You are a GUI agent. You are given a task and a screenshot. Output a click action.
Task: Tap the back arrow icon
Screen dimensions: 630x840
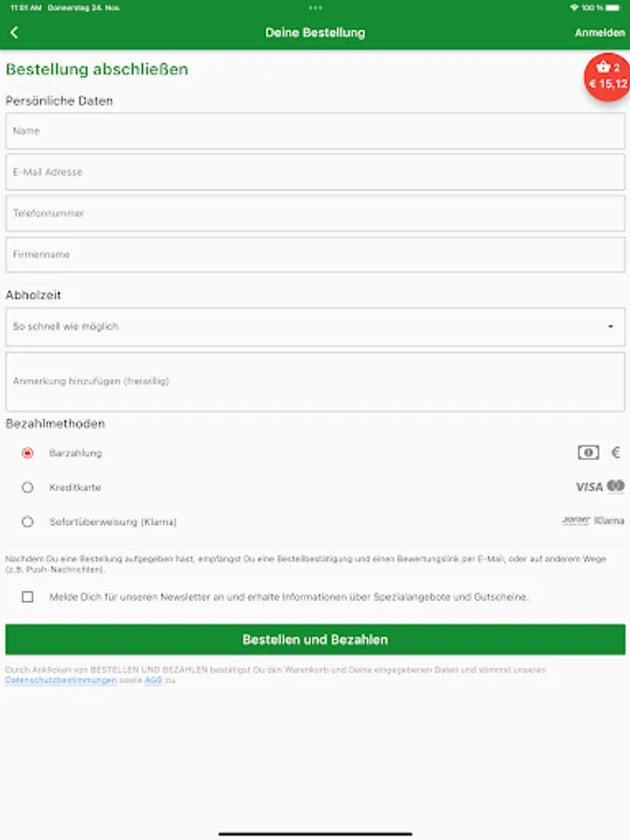click(14, 33)
